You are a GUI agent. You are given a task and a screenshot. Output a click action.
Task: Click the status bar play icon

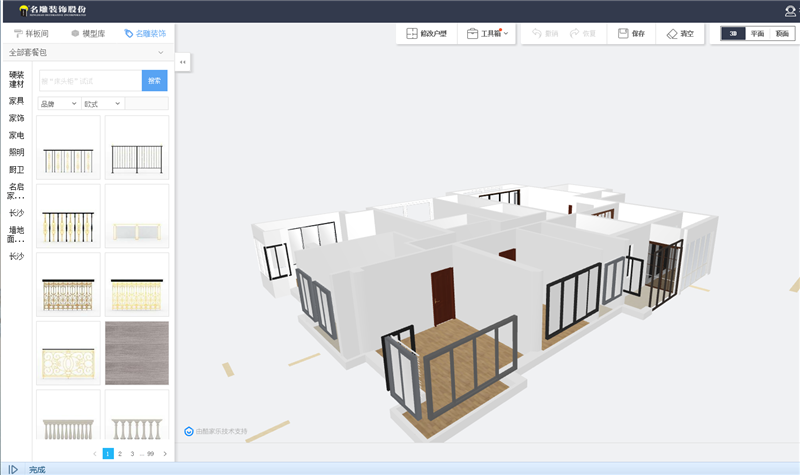pos(13,469)
